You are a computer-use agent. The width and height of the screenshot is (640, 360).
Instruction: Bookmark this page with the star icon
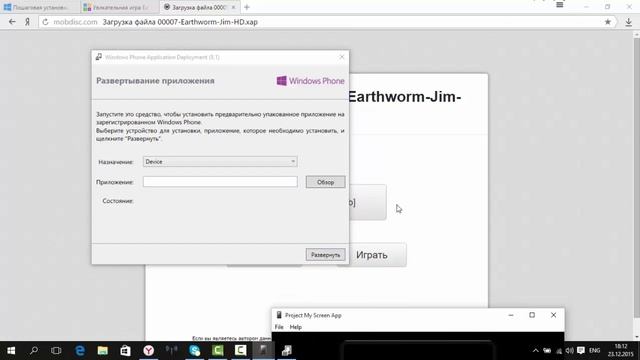click(x=608, y=22)
